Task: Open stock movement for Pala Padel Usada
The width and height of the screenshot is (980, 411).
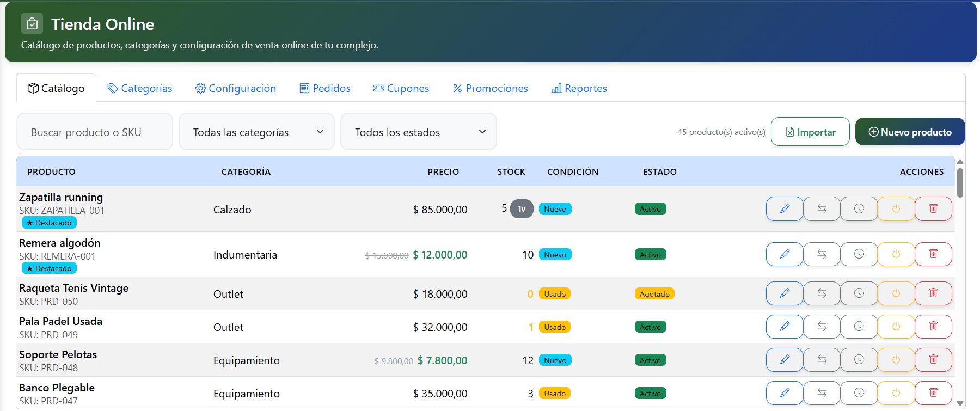Action: point(822,327)
